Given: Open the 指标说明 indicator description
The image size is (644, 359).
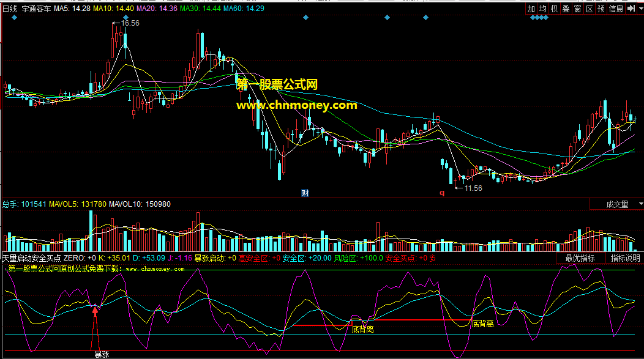Looking at the screenshot, I should tap(625, 258).
